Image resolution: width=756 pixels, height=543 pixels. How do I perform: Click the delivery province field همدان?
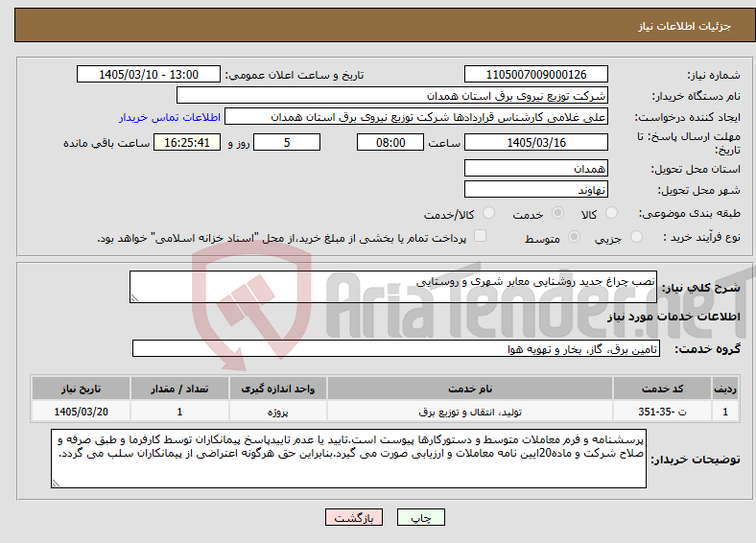pyautogui.click(x=535, y=168)
